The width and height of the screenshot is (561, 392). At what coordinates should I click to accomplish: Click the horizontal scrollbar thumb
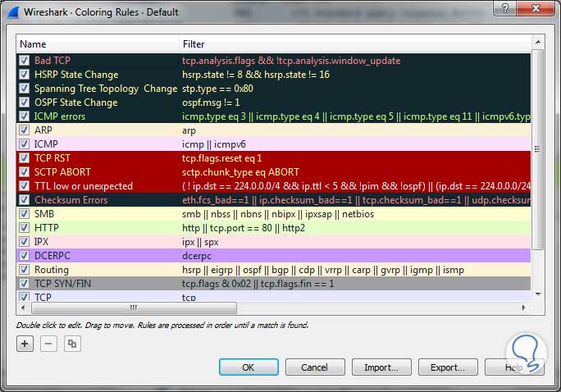pyautogui.click(x=134, y=308)
